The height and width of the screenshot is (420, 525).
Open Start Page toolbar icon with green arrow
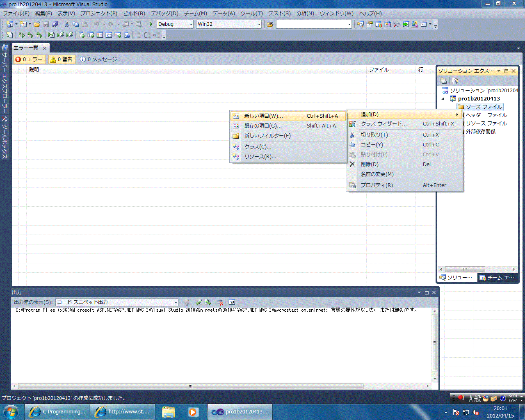(x=406, y=24)
